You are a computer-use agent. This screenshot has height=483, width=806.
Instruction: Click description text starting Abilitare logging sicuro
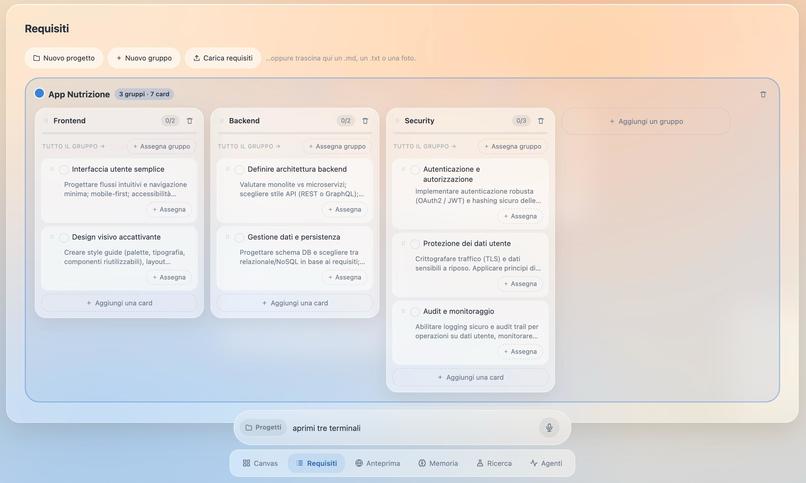[477, 331]
